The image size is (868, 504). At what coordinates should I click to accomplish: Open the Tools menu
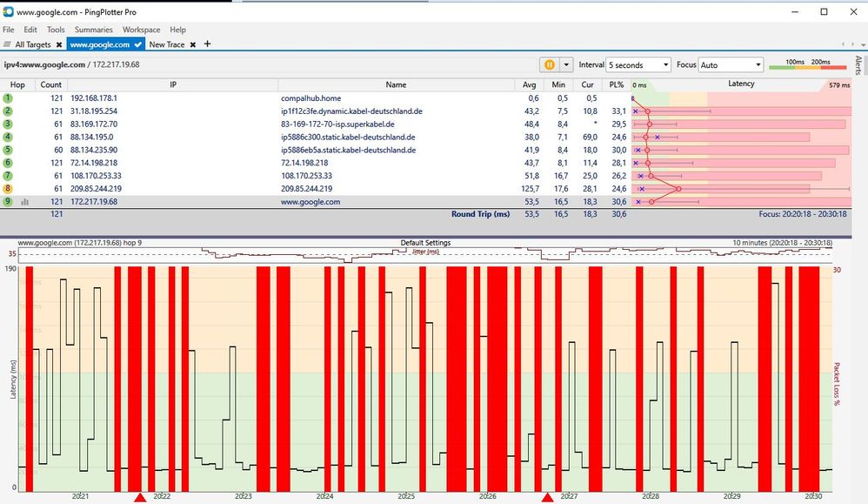[55, 29]
